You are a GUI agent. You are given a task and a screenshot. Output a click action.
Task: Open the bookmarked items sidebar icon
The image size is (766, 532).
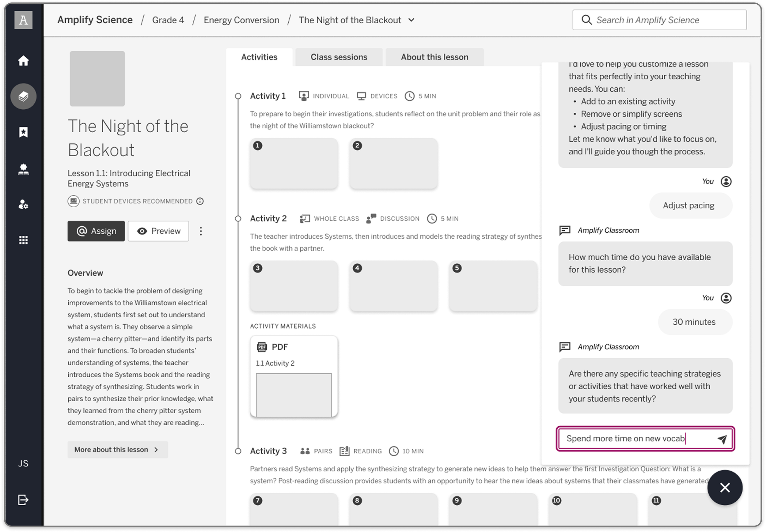[23, 132]
